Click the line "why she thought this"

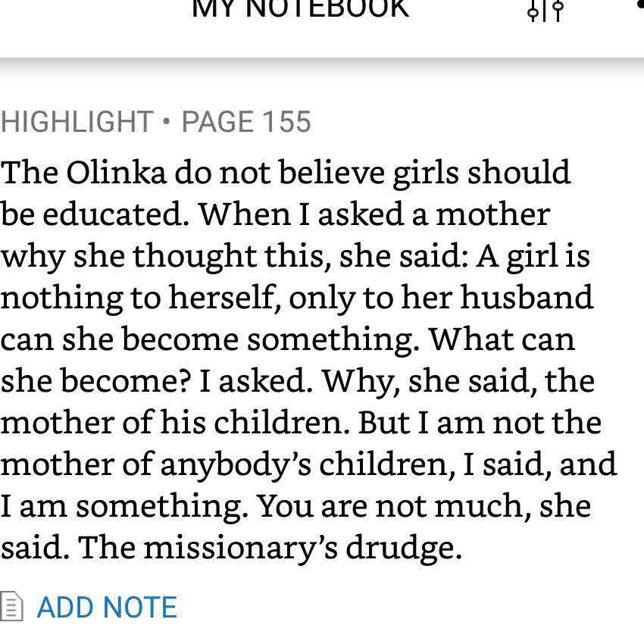[x=295, y=256]
